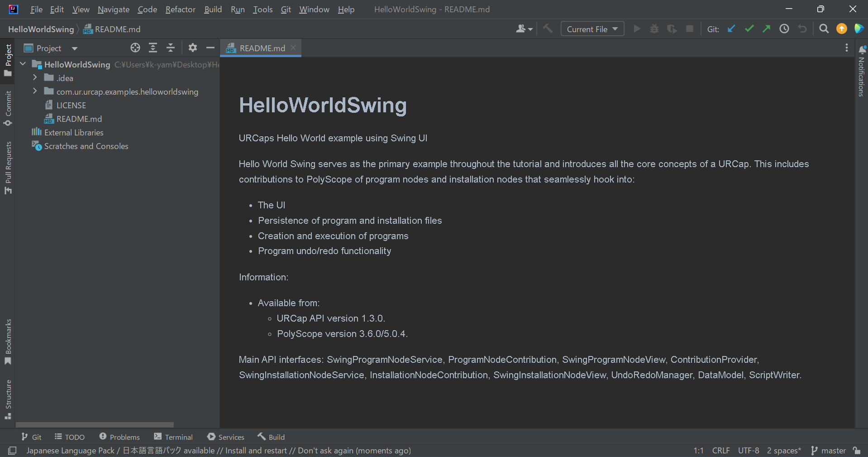Viewport: 868px width, 457px height.
Task: Expand the .idea folder
Action: pyautogui.click(x=35, y=78)
